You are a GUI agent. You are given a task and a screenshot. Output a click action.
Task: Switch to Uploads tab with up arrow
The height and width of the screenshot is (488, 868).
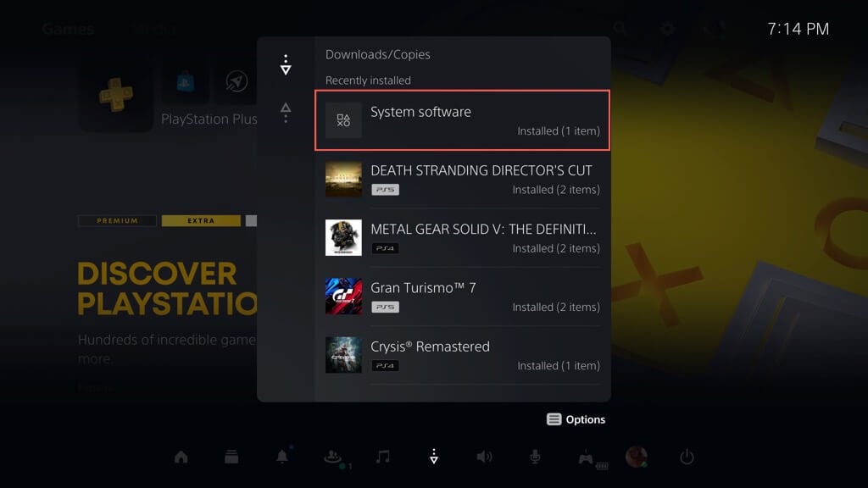point(286,113)
